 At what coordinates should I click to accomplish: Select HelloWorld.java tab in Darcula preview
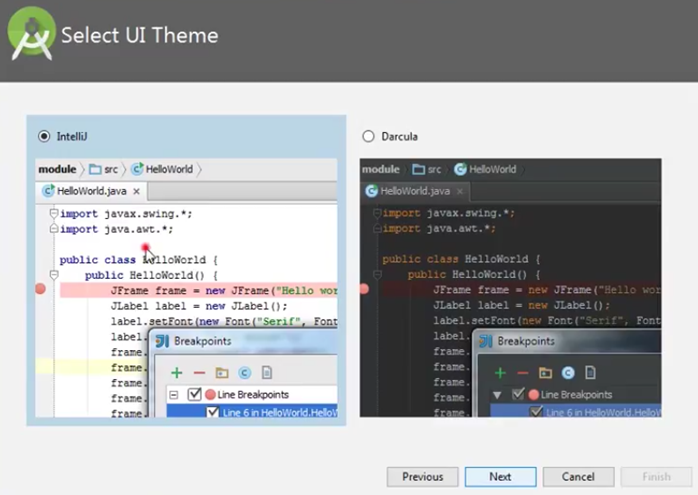[414, 191]
